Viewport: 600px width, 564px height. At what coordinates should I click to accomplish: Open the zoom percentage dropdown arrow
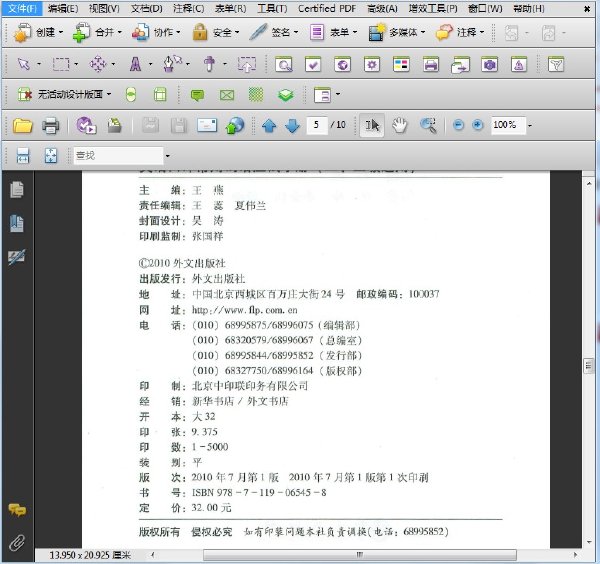530,126
